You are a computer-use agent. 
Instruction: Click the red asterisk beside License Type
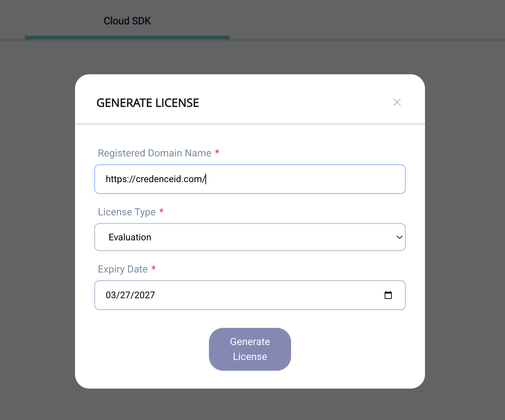(x=161, y=211)
